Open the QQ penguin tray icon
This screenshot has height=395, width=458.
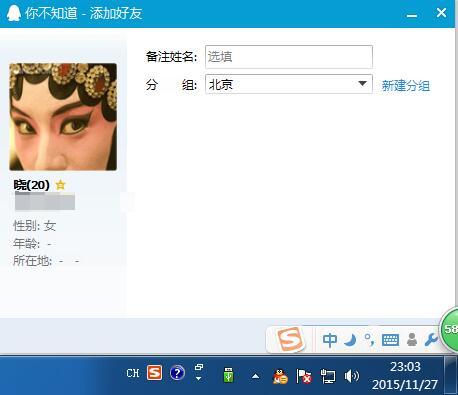tap(280, 376)
